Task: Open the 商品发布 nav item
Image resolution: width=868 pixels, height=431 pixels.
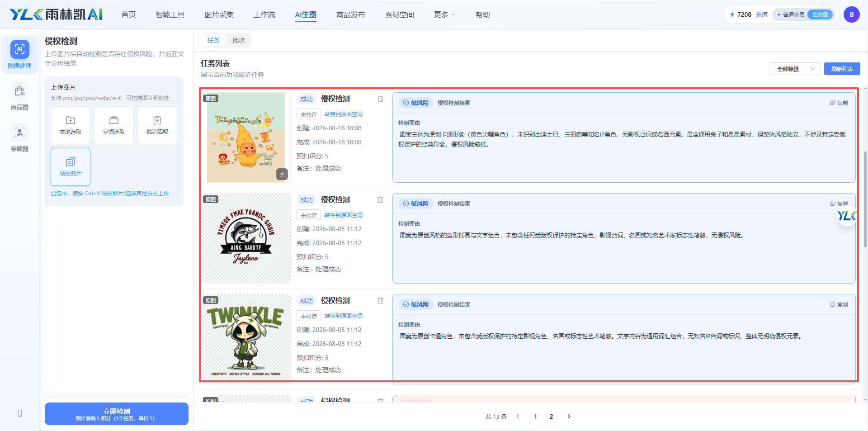Action: point(351,14)
